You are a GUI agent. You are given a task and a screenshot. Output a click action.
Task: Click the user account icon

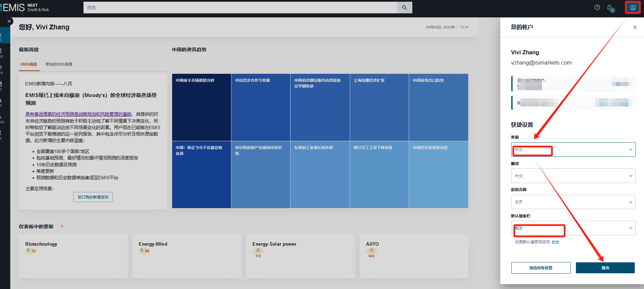click(633, 8)
